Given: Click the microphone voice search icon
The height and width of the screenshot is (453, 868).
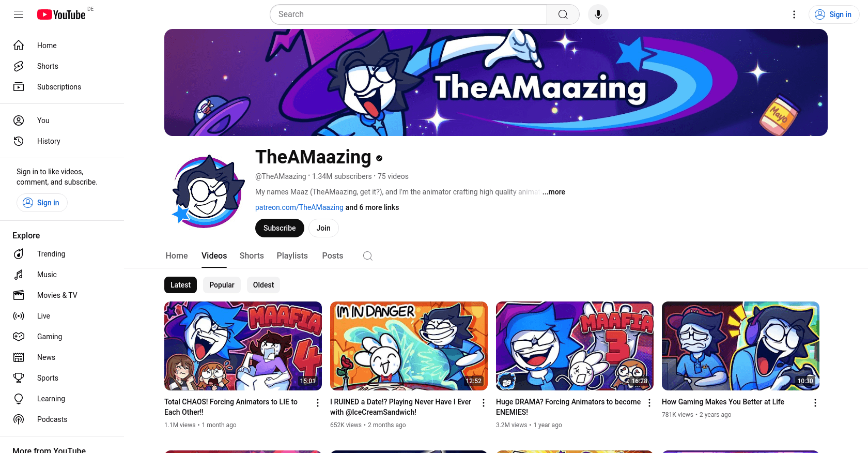Looking at the screenshot, I should (598, 14).
